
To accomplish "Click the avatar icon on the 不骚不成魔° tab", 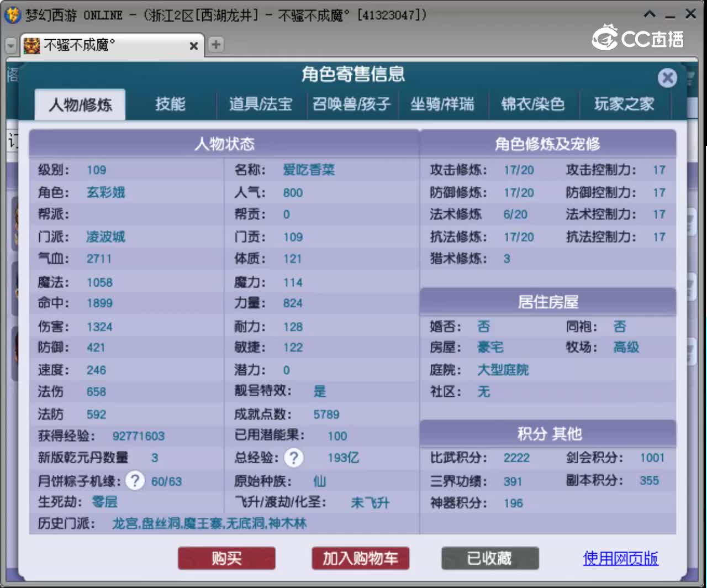I will click(x=31, y=45).
